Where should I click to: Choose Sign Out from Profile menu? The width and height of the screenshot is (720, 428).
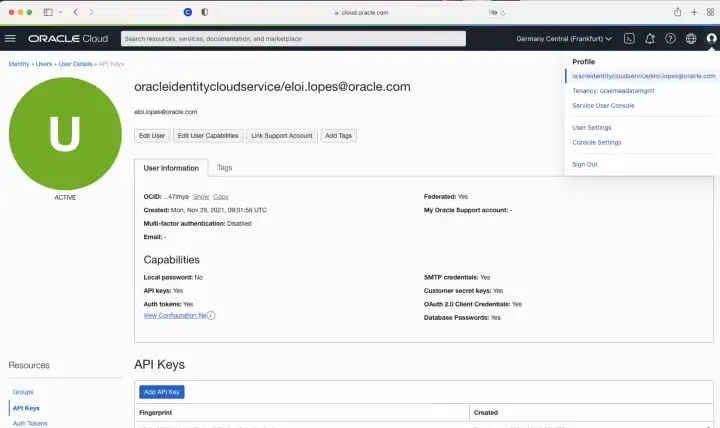point(585,164)
